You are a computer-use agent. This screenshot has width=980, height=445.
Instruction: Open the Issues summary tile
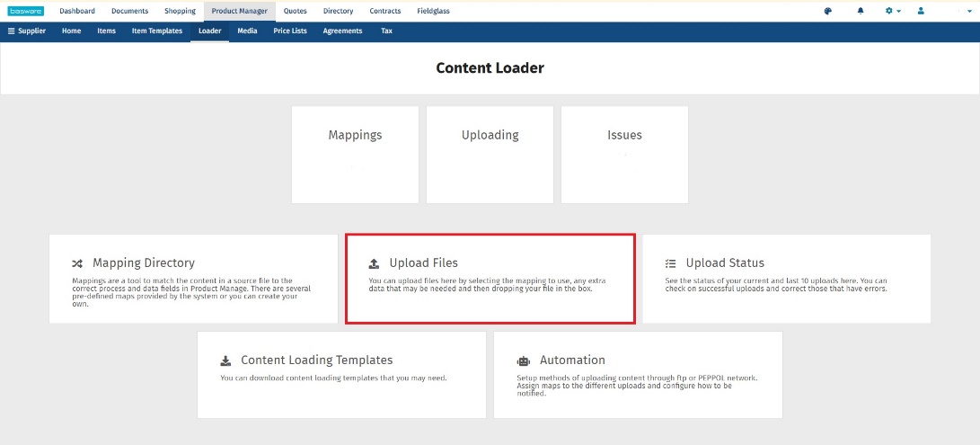click(624, 155)
